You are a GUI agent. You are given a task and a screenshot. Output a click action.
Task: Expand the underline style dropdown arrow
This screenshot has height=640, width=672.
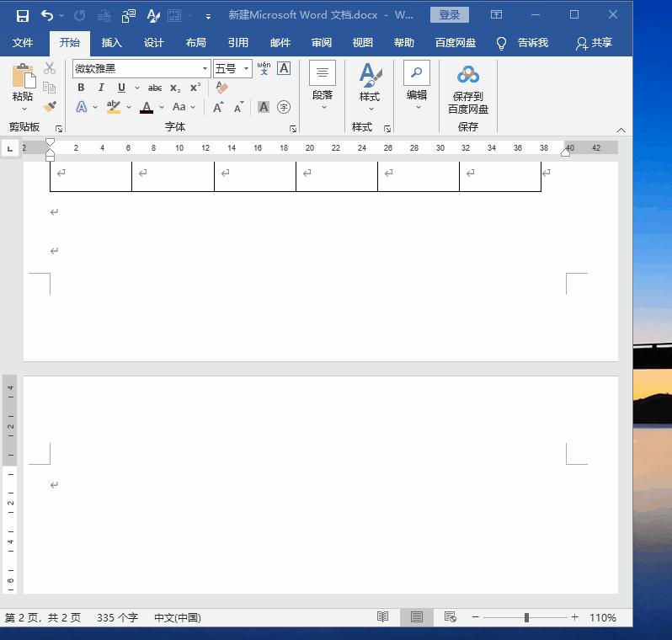tap(137, 88)
